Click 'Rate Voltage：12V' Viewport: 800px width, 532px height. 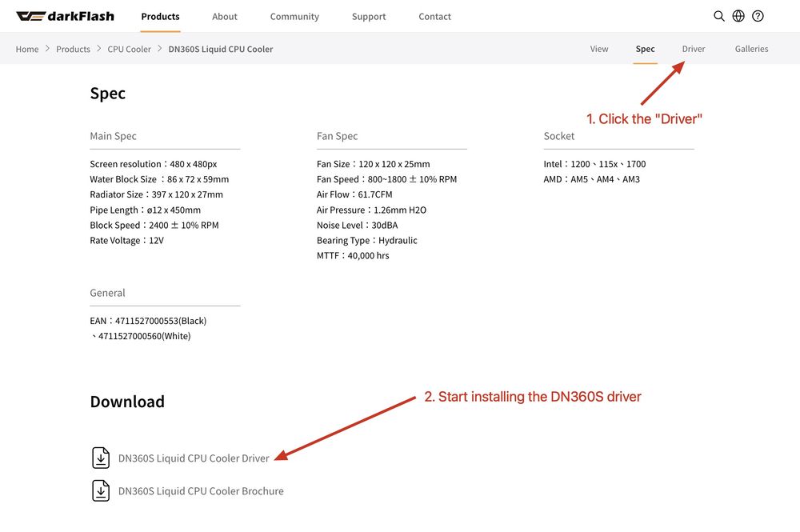pyautogui.click(x=126, y=240)
